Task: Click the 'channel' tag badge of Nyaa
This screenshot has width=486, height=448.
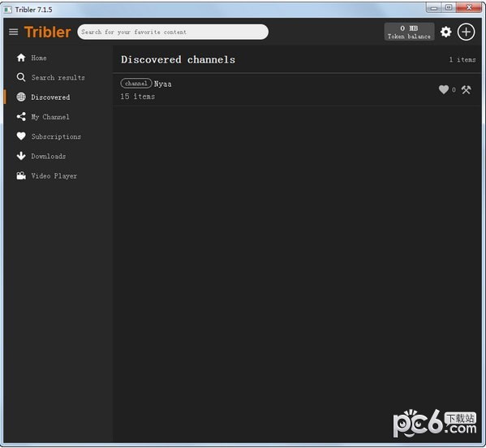Action: pos(136,84)
